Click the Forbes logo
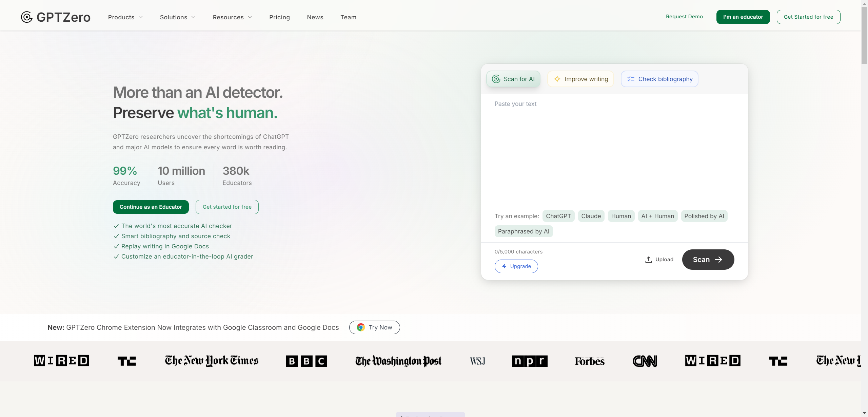Viewport: 868px width, 417px height. pos(590,361)
